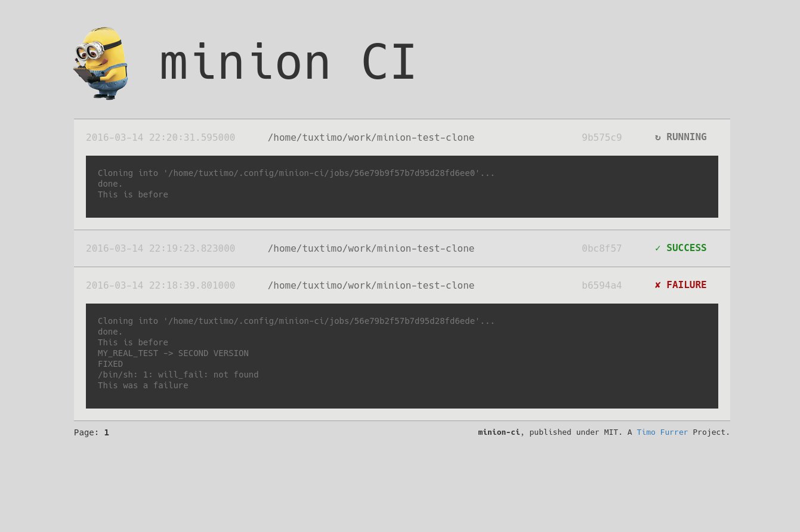This screenshot has height=532, width=800.
Task: Click the minion CI title heading
Action: click(288, 62)
